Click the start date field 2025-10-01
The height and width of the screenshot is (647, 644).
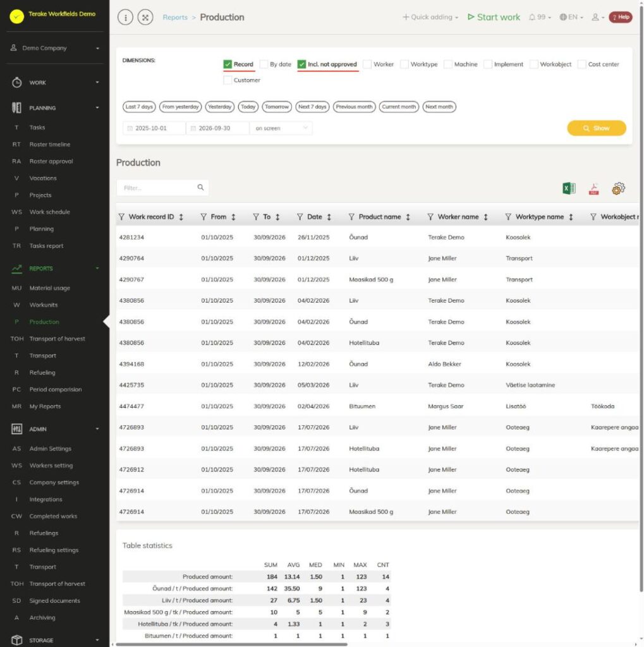click(154, 128)
